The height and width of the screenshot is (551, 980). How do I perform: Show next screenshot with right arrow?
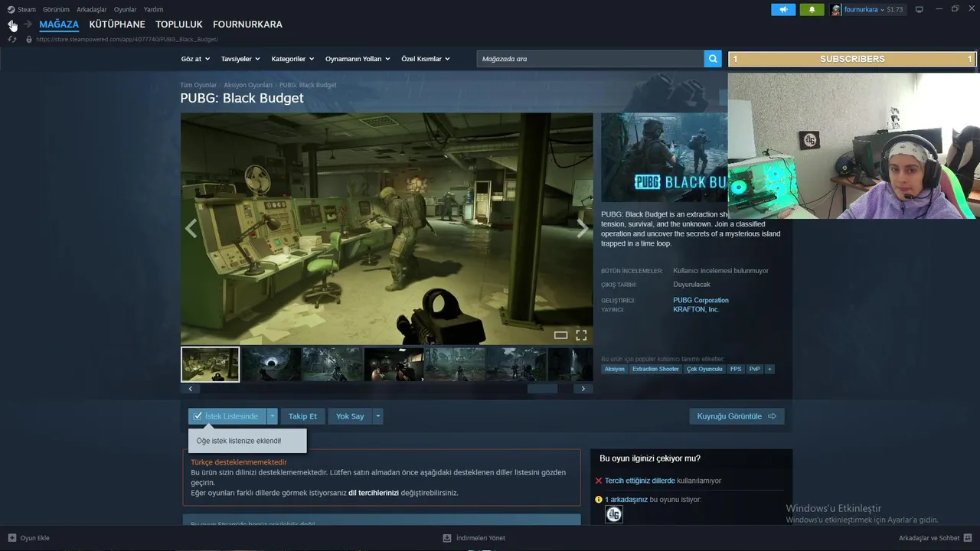(x=583, y=229)
